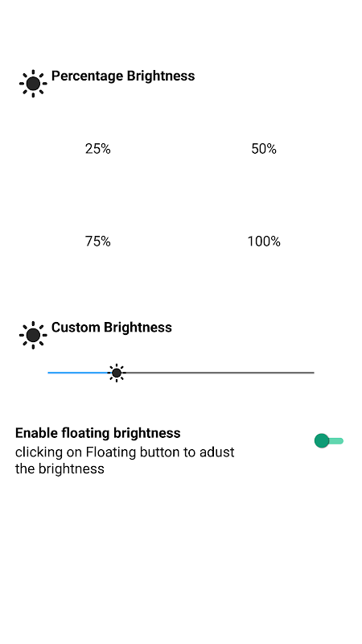Screen dimensions: 362x644
Task: Click the Custom Brightness heading
Action: 112,328
